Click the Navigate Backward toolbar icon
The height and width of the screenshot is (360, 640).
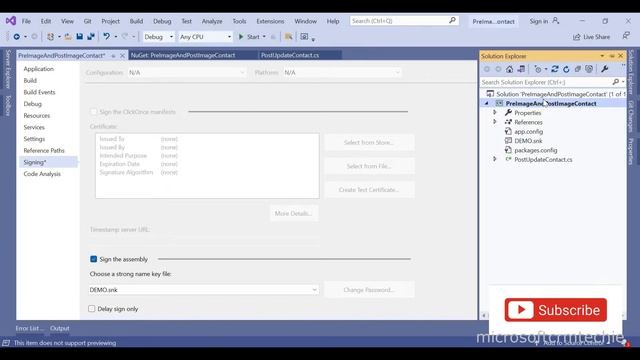tap(16, 37)
